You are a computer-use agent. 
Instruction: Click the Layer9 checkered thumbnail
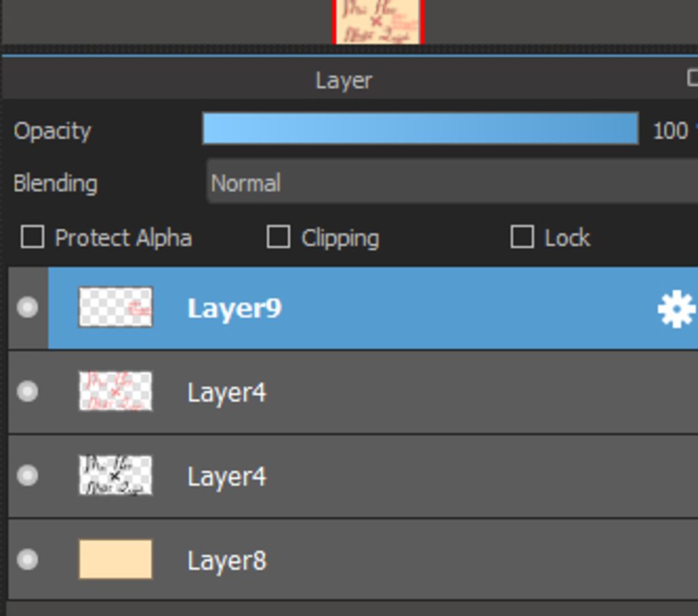(115, 307)
